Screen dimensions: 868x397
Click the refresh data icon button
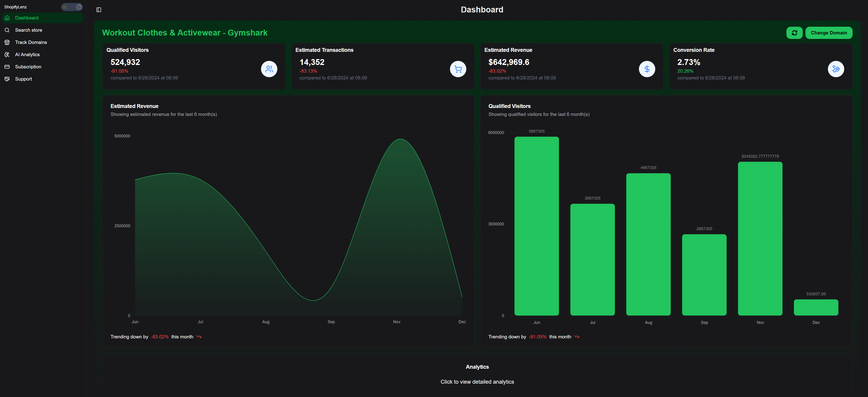click(794, 33)
